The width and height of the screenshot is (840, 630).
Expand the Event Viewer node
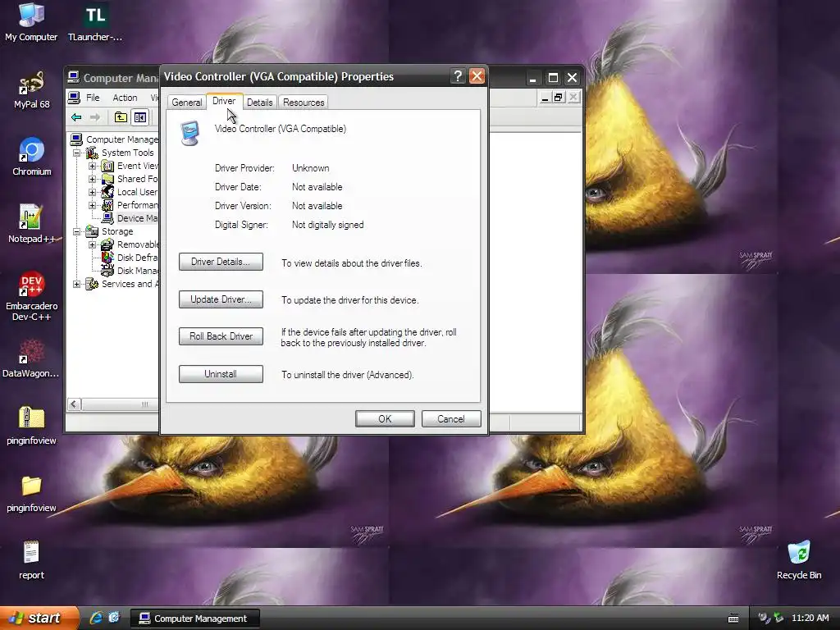92,166
